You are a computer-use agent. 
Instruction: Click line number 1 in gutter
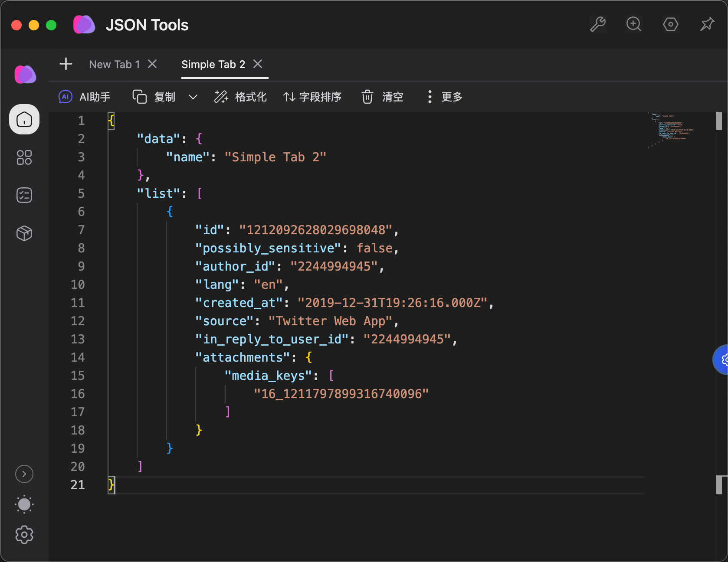pos(81,121)
